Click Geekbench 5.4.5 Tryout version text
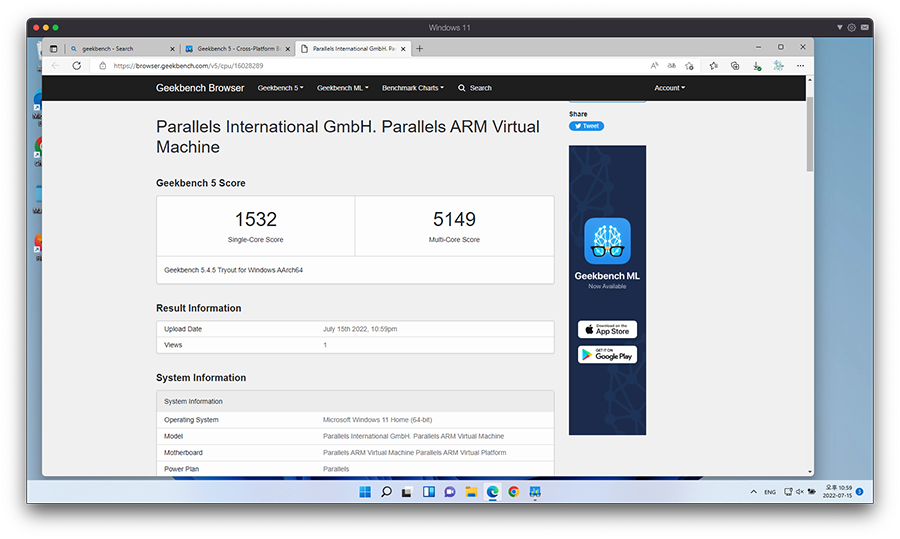 (234, 270)
